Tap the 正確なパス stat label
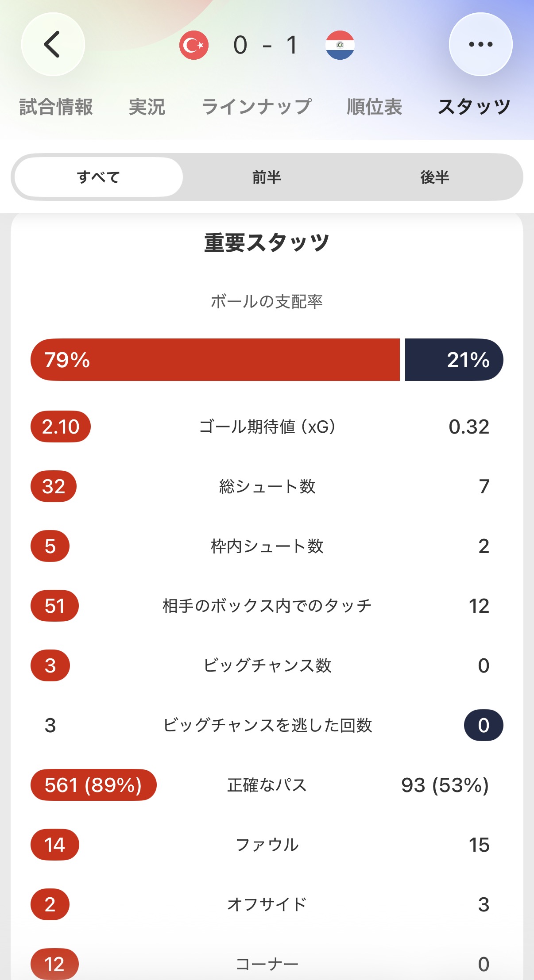 [x=267, y=785]
